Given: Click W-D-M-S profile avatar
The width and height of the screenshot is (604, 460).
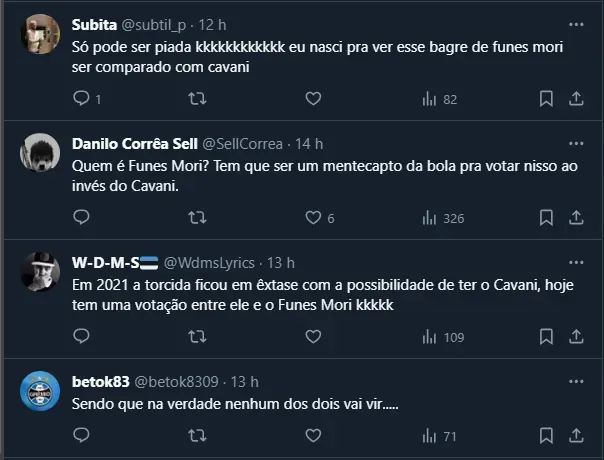Looking at the screenshot, I should pyautogui.click(x=40, y=272).
